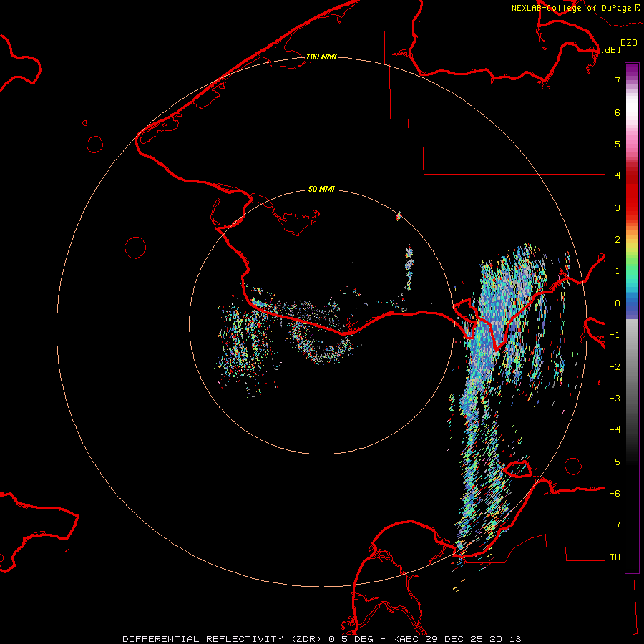Click the 3 value on color scale
The width and height of the screenshot is (644, 644).
618,208
